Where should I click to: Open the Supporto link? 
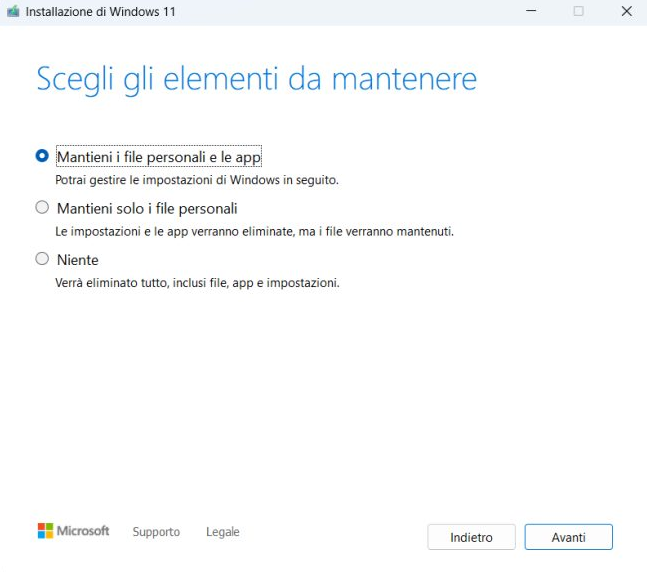(156, 532)
